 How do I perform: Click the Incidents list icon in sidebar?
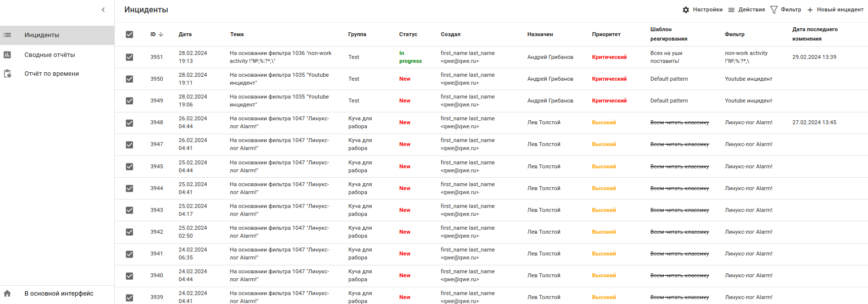click(7, 35)
